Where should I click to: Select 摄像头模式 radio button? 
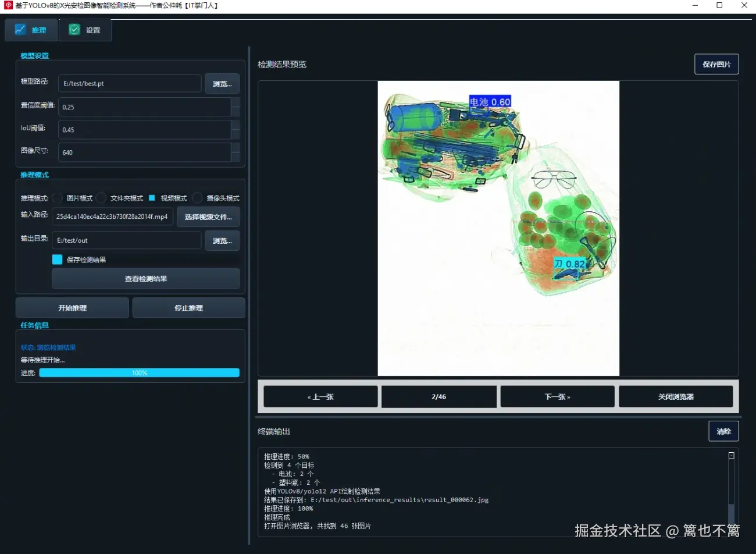[x=198, y=198]
